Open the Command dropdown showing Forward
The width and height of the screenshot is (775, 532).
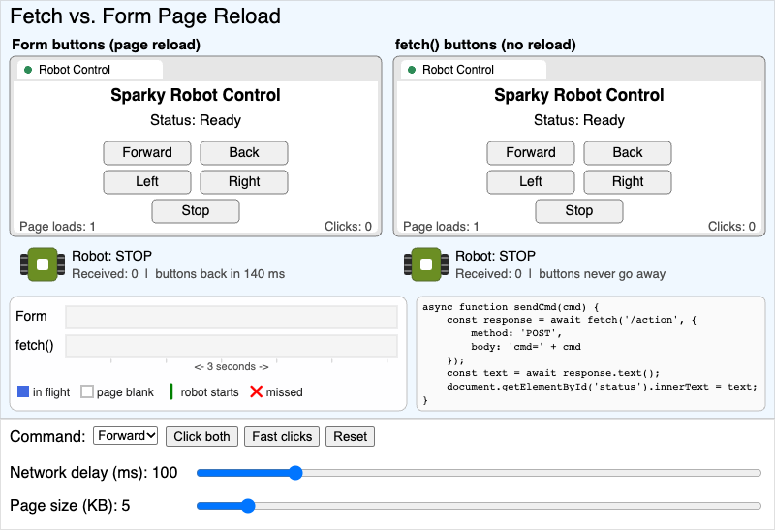click(x=126, y=436)
